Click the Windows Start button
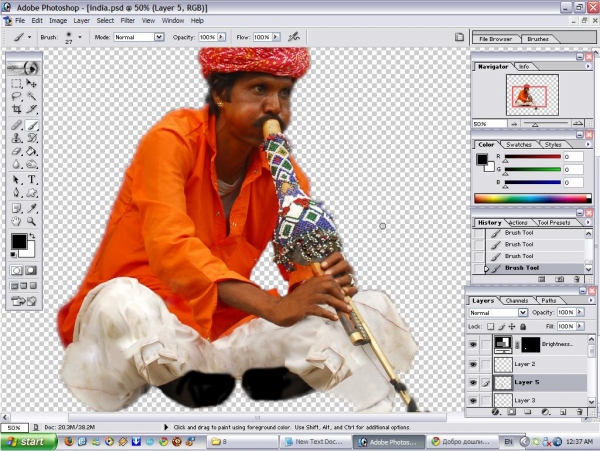The width and height of the screenshot is (600, 451). click(29, 442)
